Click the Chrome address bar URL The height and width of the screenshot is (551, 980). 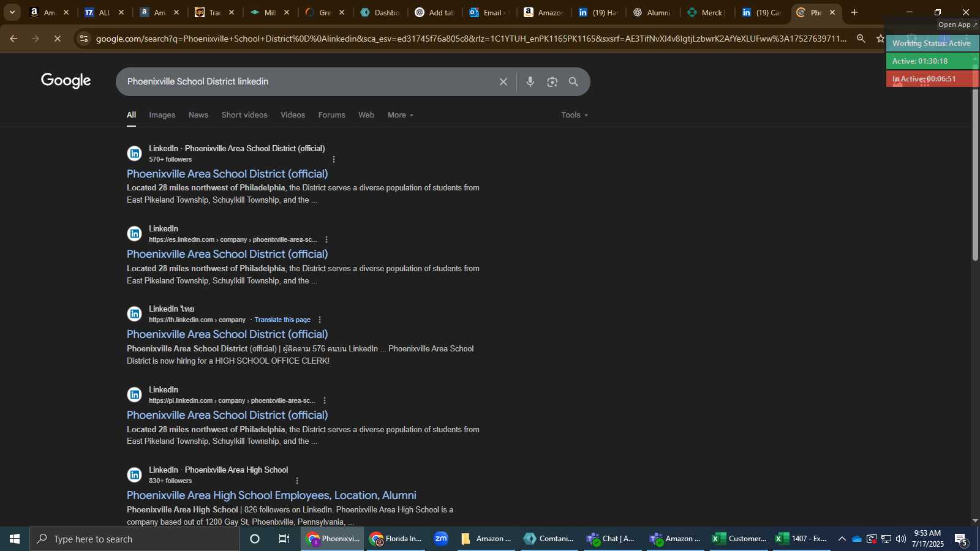pyautogui.click(x=472, y=39)
